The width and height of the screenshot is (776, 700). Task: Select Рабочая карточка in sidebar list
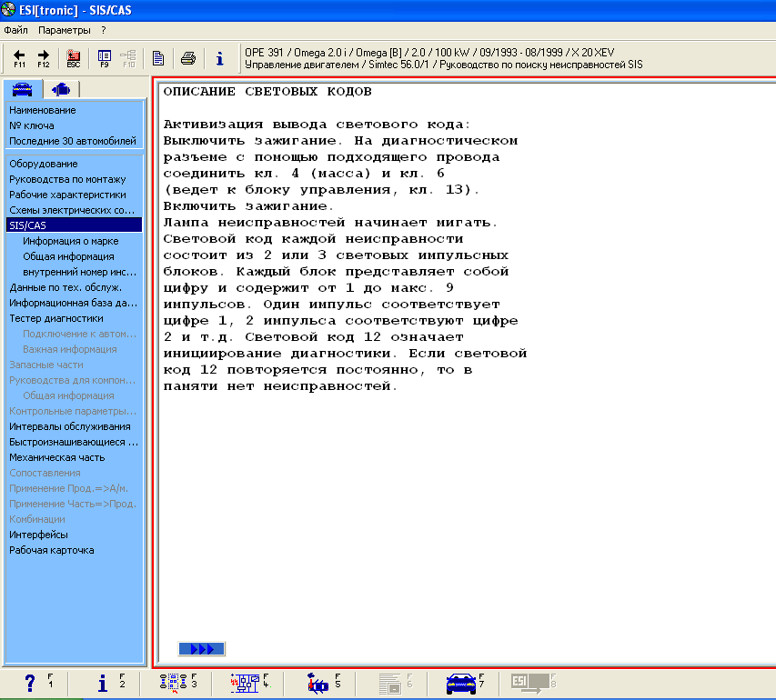pyautogui.click(x=52, y=550)
